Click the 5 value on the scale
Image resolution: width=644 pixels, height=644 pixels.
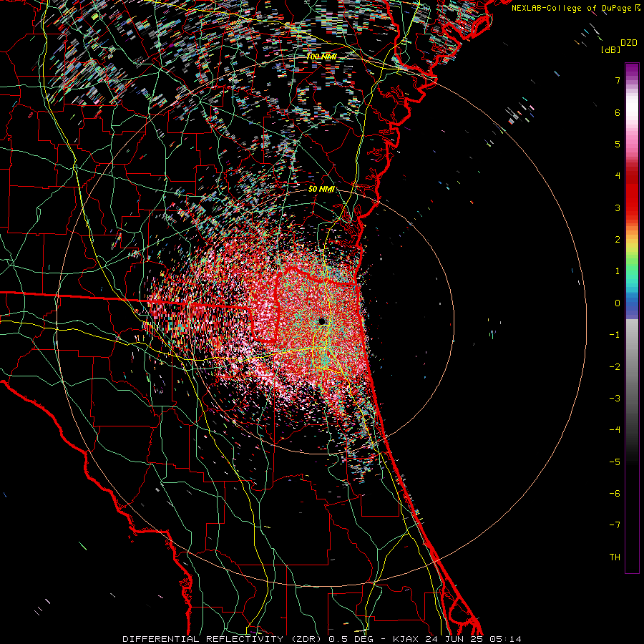point(618,144)
